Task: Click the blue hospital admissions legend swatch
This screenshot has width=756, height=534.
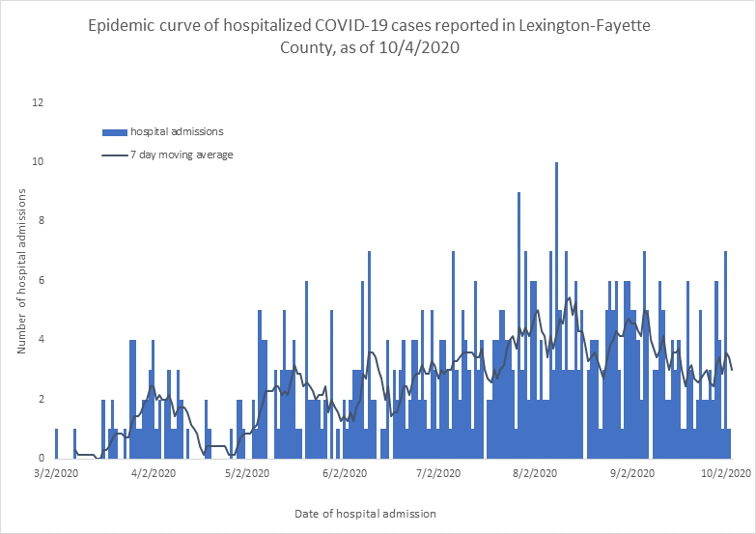Action: coord(115,131)
